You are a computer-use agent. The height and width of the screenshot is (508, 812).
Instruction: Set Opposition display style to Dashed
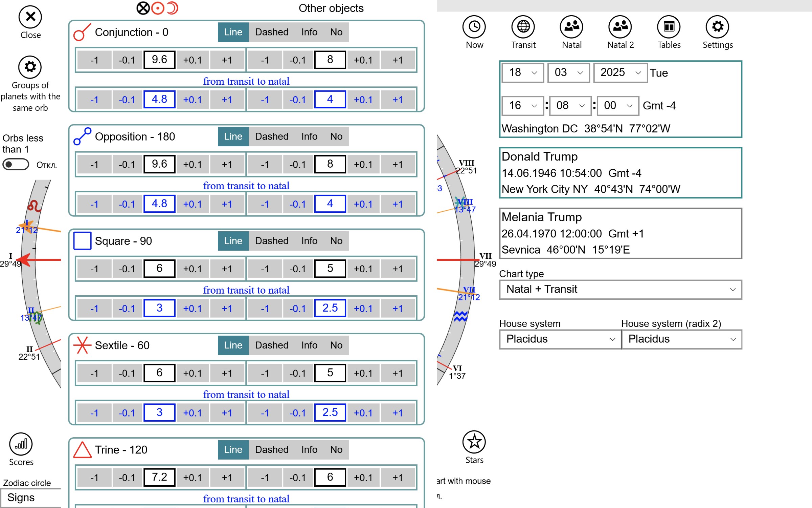[x=272, y=136]
